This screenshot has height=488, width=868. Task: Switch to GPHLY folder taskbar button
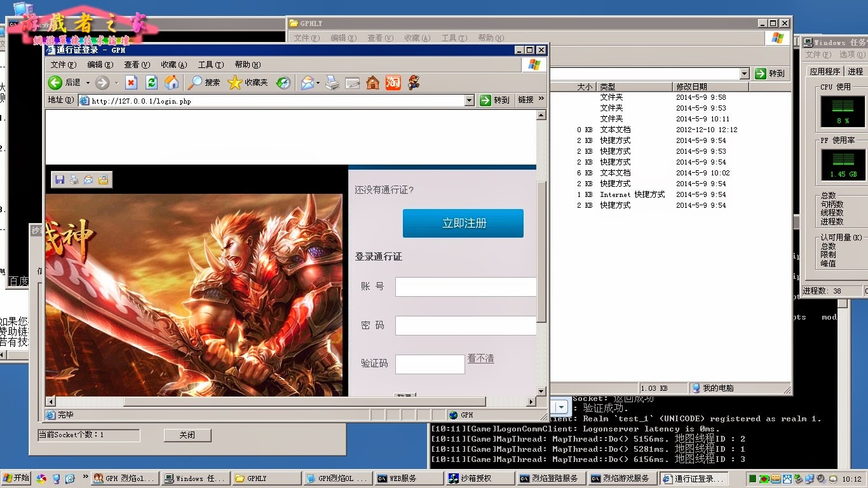[267, 478]
